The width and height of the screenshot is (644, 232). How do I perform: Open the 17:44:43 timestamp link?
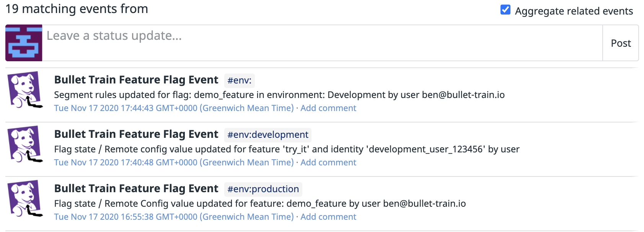pos(174,108)
